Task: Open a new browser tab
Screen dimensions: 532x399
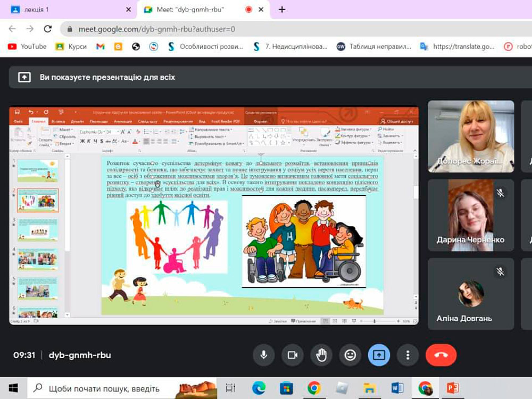Action: (x=282, y=10)
